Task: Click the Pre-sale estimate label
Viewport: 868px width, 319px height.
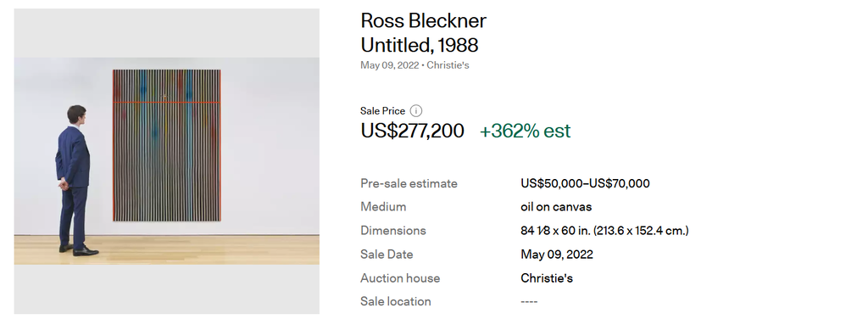Action: click(x=409, y=183)
